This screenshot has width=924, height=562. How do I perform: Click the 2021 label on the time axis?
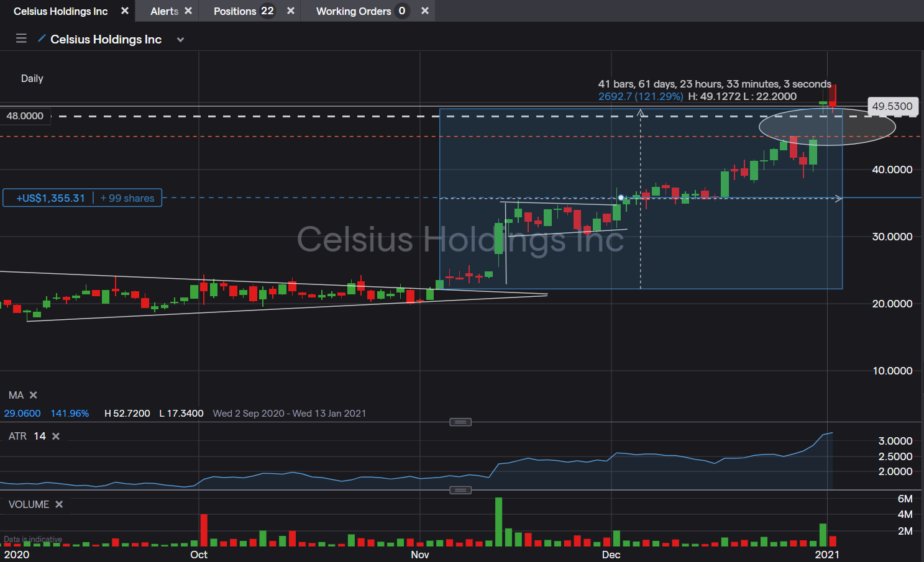[827, 555]
